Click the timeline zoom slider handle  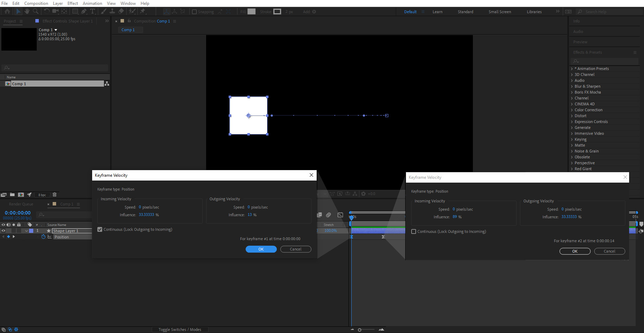pyautogui.click(x=360, y=330)
